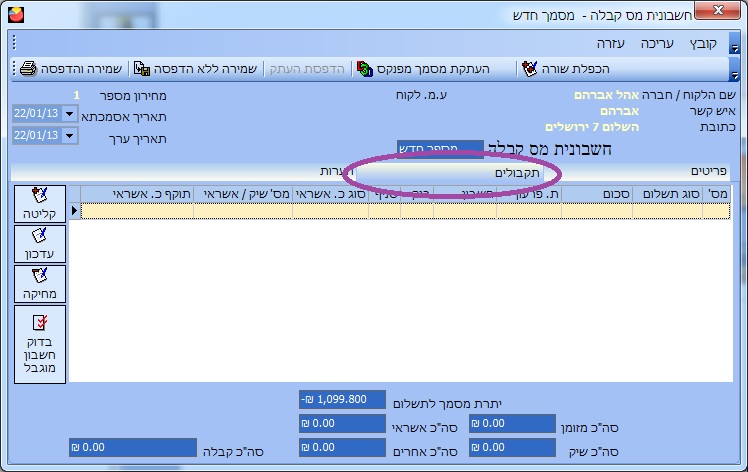Click the מספר חדש document number field

(440, 147)
